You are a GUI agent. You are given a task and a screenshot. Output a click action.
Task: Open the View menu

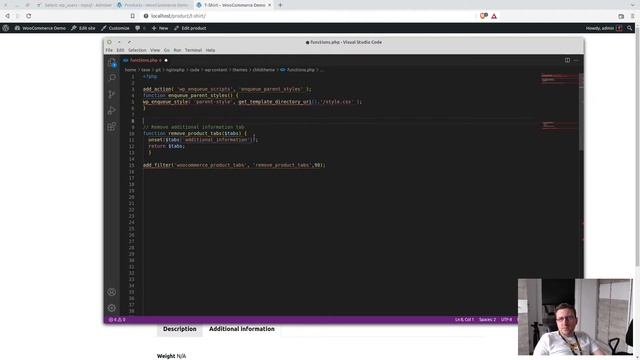point(155,50)
